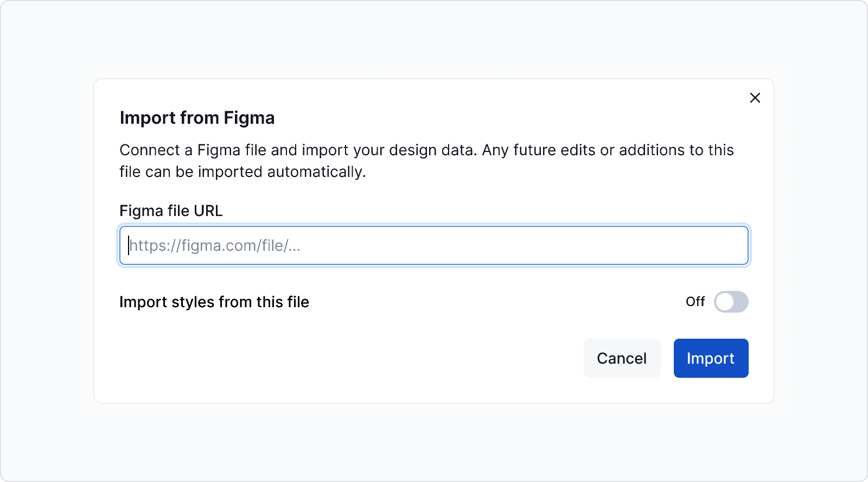Click the X icon in dialog corner
This screenshot has width=868, height=482.
(x=755, y=98)
